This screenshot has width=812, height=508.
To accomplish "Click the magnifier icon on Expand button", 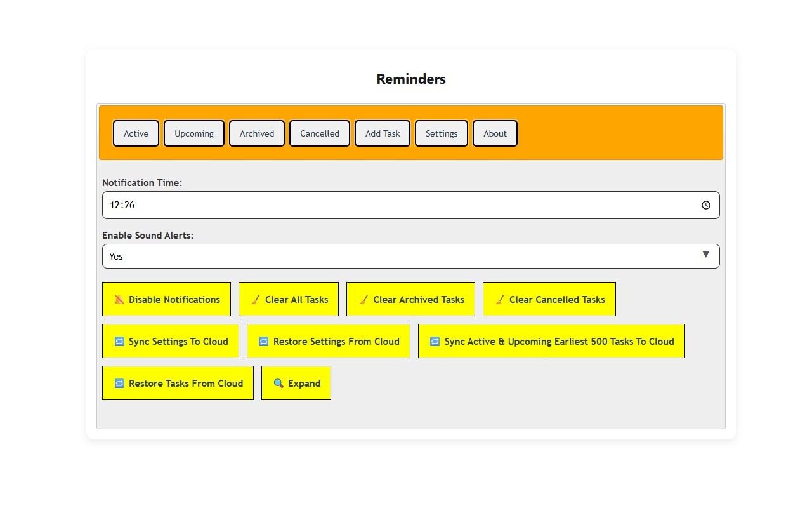I will click(278, 384).
